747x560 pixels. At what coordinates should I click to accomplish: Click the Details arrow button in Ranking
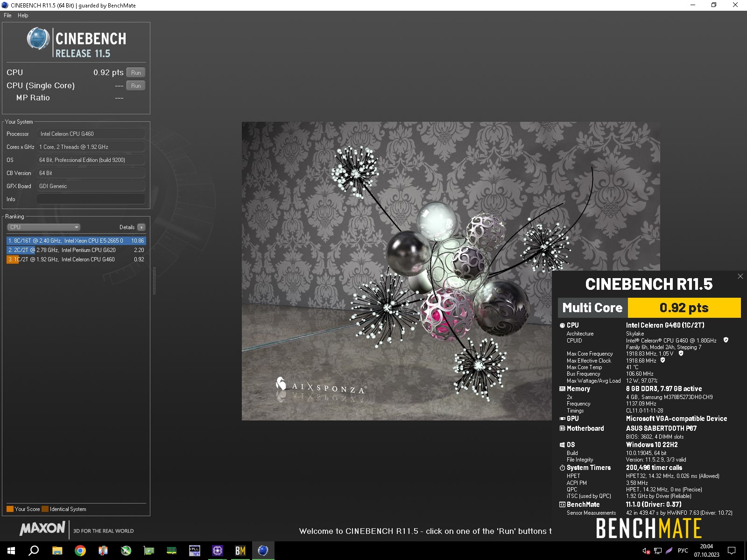pyautogui.click(x=141, y=227)
